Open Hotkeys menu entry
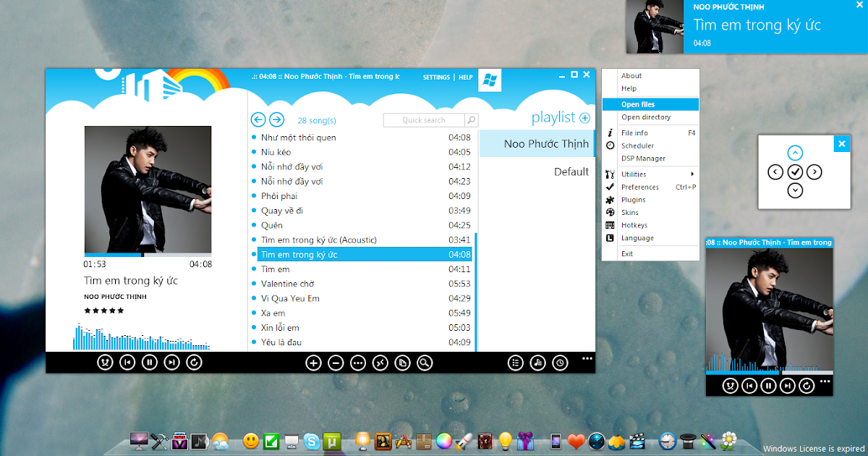 pos(650,225)
